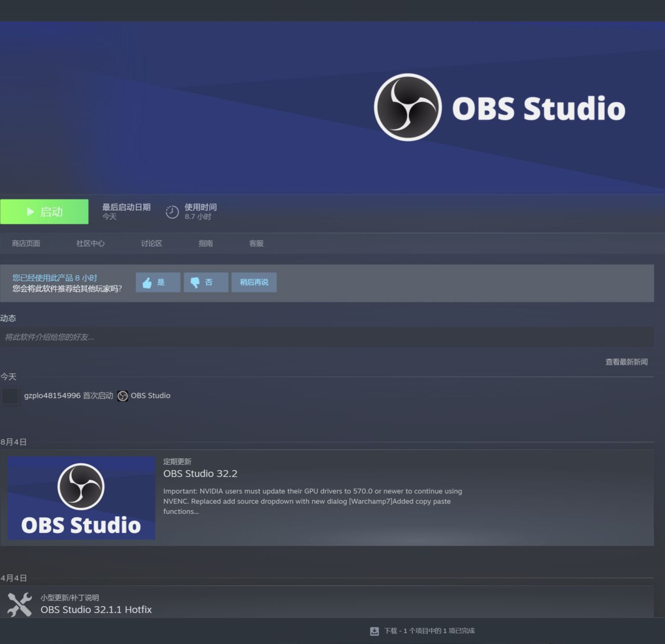
Task: Open the 商店页面 tab
Action: click(x=26, y=244)
